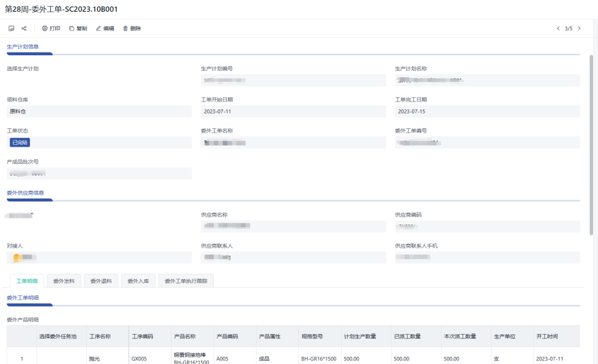Click the share icon in toolbar
The height and width of the screenshot is (364, 598).
[x=24, y=28]
